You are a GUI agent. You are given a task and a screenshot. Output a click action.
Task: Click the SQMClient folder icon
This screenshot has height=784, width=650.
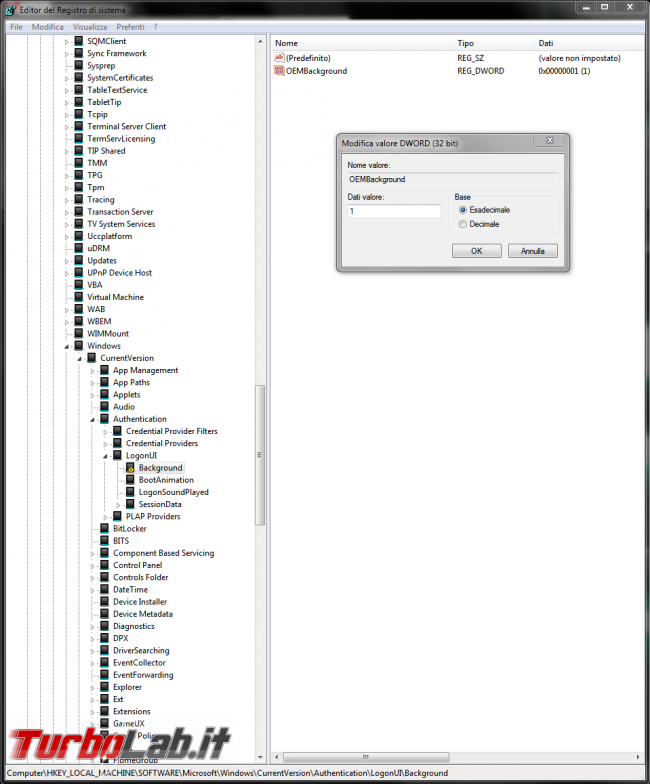[78, 41]
